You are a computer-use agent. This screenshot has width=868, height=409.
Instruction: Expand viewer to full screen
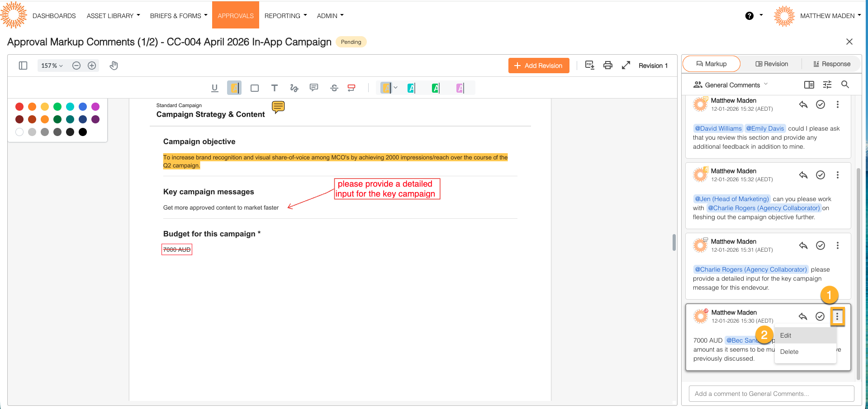point(626,66)
